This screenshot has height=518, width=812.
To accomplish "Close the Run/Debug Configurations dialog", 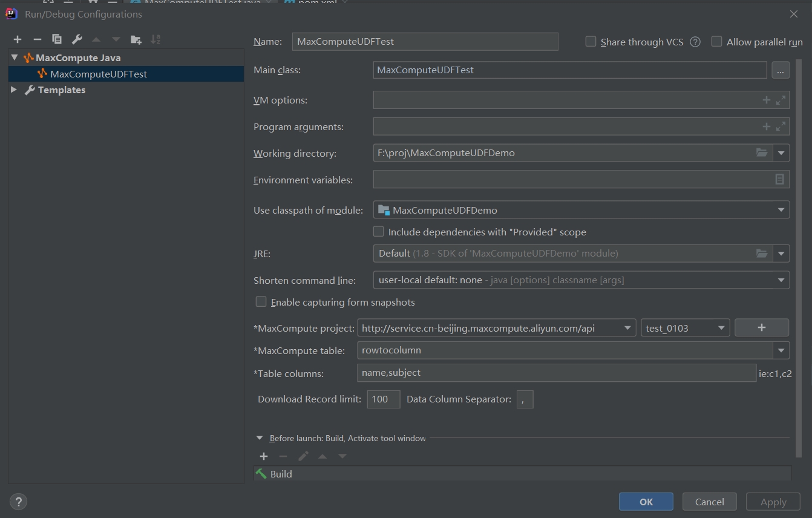I will click(794, 14).
